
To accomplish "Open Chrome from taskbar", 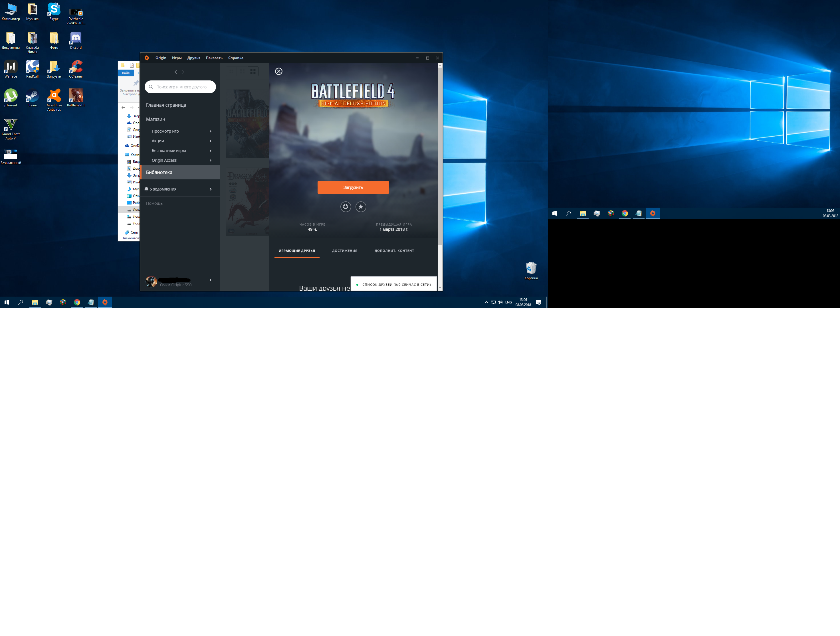I will click(x=77, y=302).
